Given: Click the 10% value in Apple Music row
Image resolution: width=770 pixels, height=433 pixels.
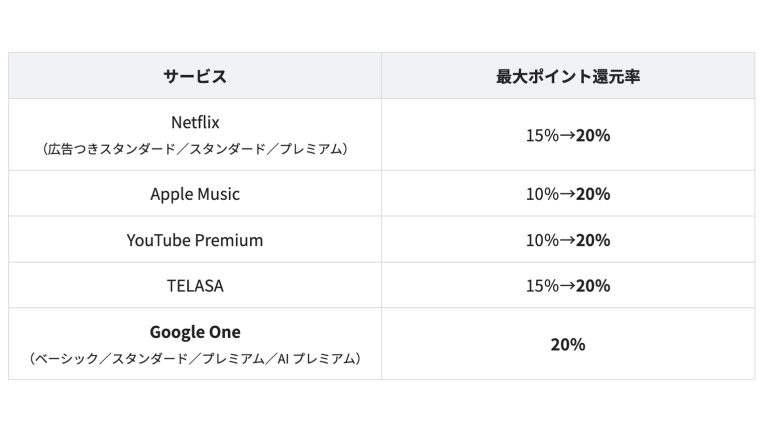Looking at the screenshot, I should click(543, 194).
